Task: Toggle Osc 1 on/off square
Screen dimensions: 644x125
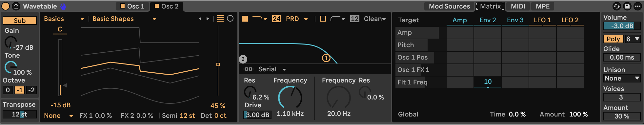Action: (x=123, y=6)
